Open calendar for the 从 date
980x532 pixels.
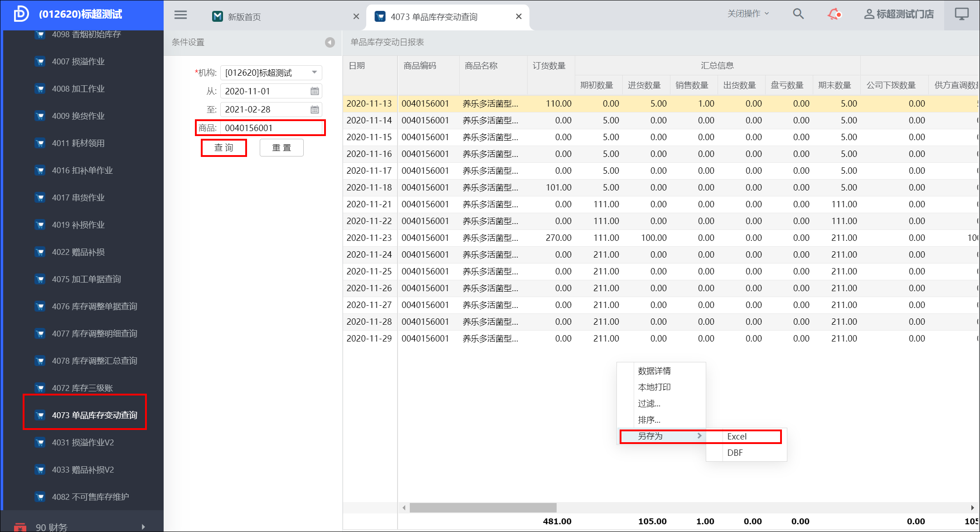tap(315, 91)
